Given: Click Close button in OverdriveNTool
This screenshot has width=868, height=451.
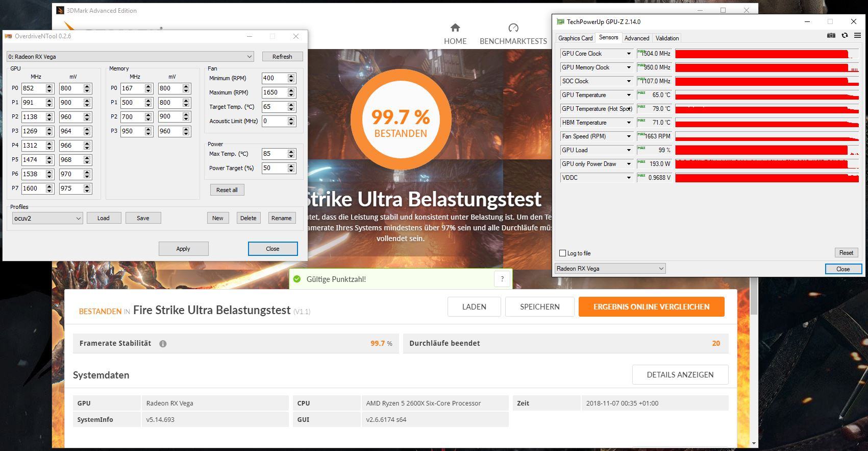Looking at the screenshot, I should click(272, 249).
